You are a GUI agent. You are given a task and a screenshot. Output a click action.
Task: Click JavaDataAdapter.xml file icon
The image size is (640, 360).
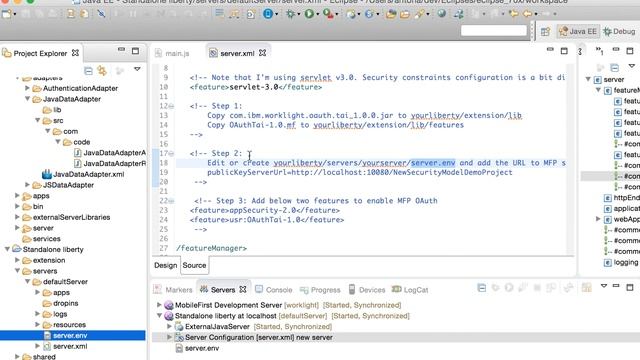pyautogui.click(x=47, y=174)
